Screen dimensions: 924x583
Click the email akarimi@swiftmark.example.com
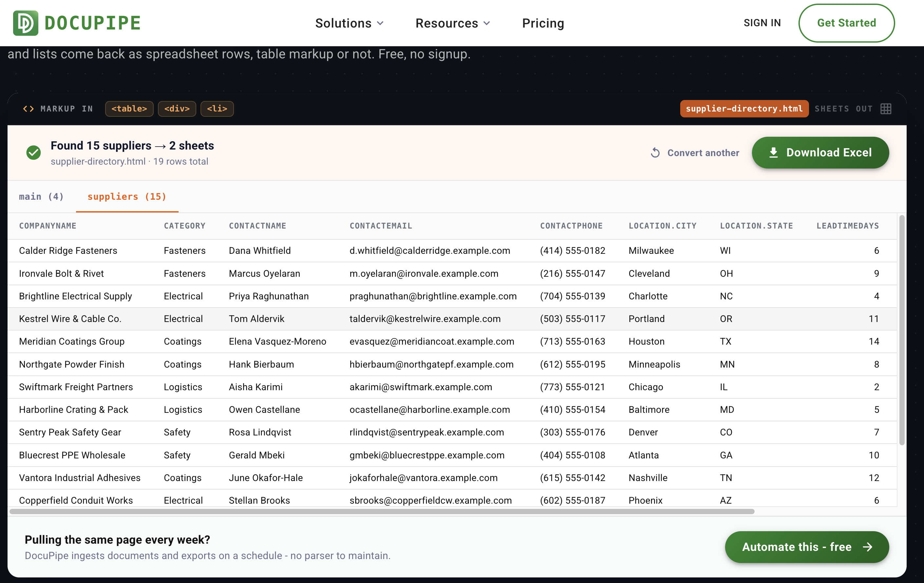[x=421, y=387]
